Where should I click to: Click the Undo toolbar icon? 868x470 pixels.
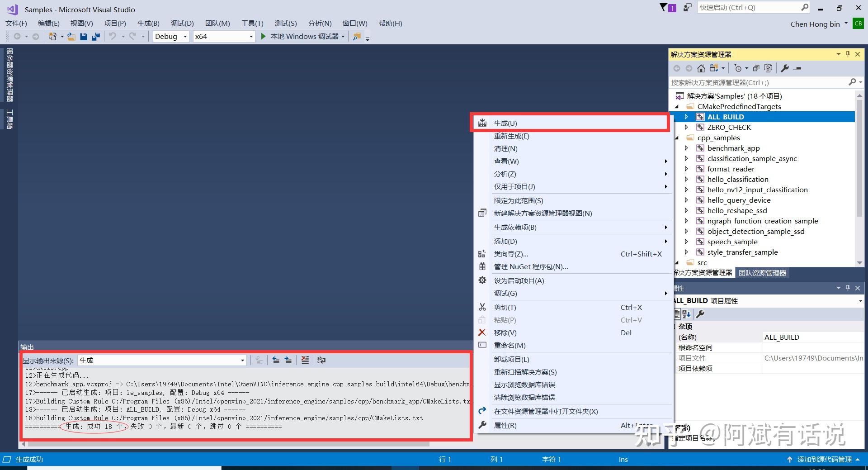[113, 36]
